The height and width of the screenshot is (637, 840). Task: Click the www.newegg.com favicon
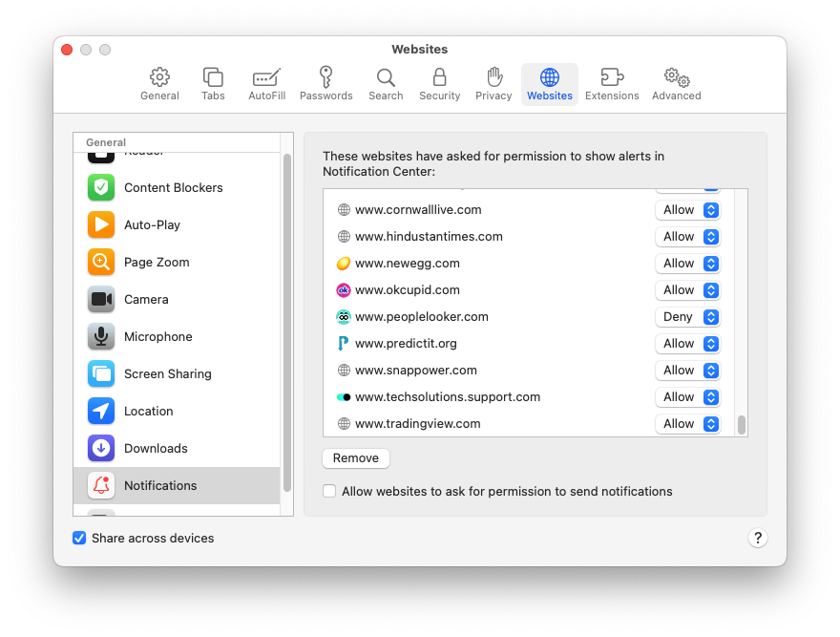pyautogui.click(x=344, y=264)
